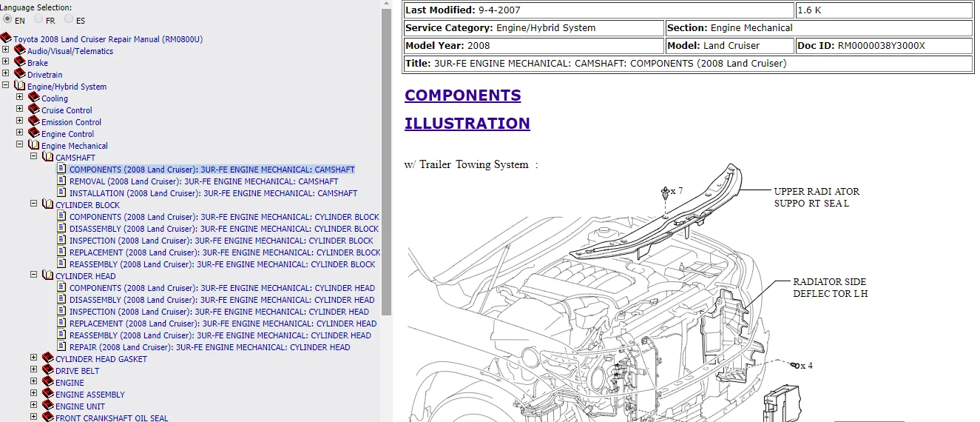Expand the DRIVE BELT node
980x422 pixels.
click(x=34, y=370)
